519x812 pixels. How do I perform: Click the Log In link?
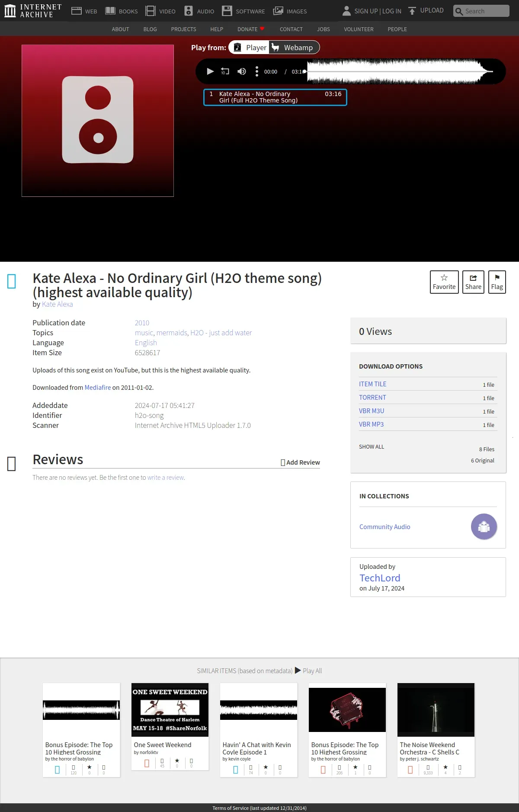392,11
